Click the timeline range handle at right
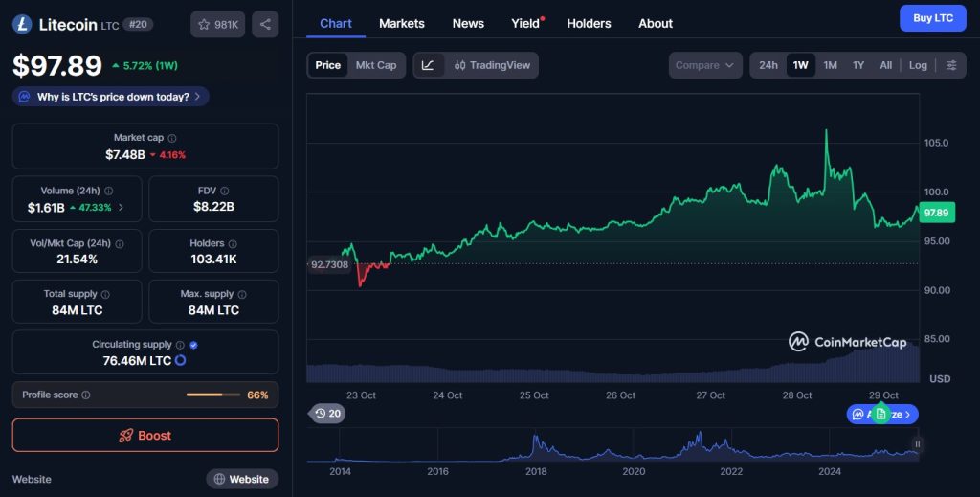The image size is (980, 497). click(x=917, y=444)
